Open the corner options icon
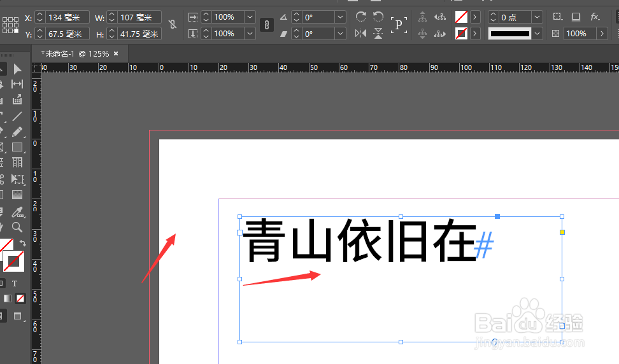Viewport: 619px width, 364px height. click(557, 17)
